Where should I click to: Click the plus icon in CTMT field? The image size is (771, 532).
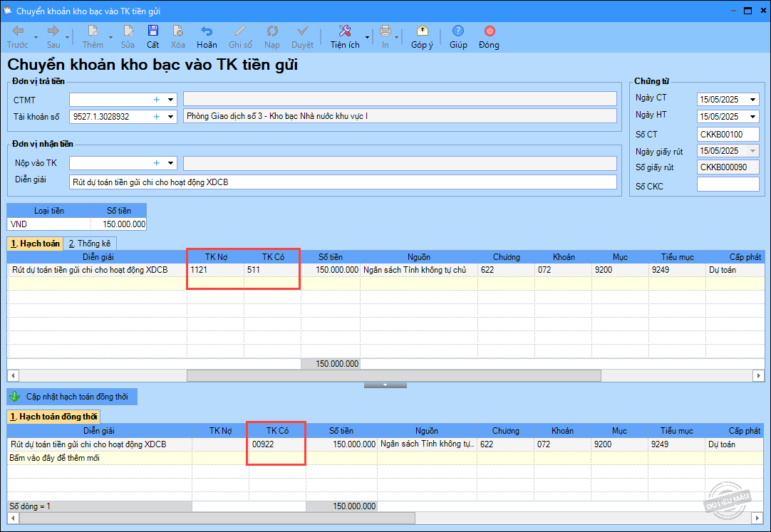157,100
